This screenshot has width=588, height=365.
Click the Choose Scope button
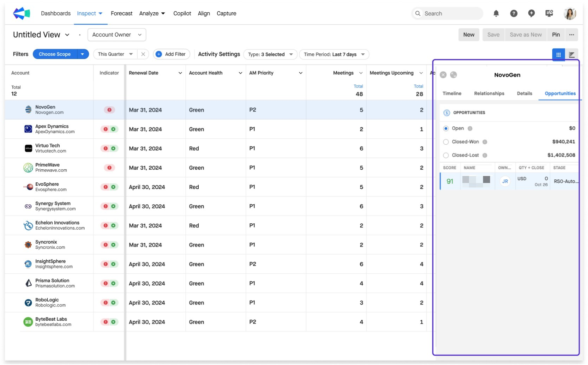pos(55,54)
